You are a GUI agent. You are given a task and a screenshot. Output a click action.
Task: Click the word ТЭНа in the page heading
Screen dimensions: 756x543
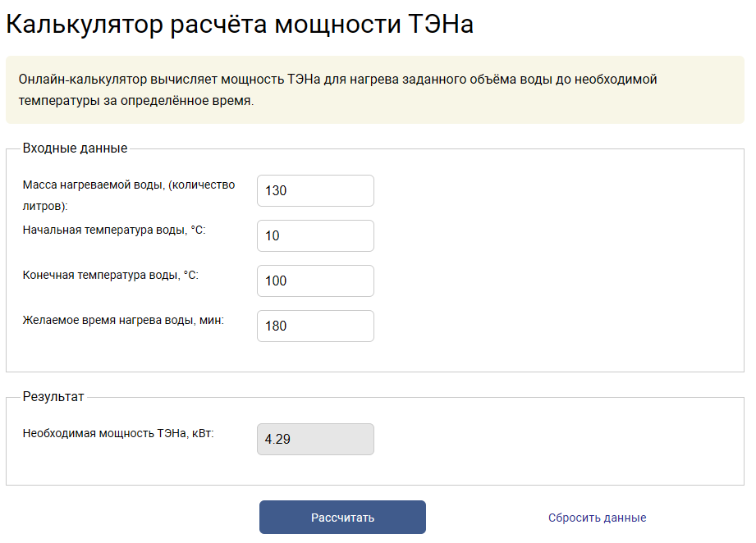click(x=440, y=25)
